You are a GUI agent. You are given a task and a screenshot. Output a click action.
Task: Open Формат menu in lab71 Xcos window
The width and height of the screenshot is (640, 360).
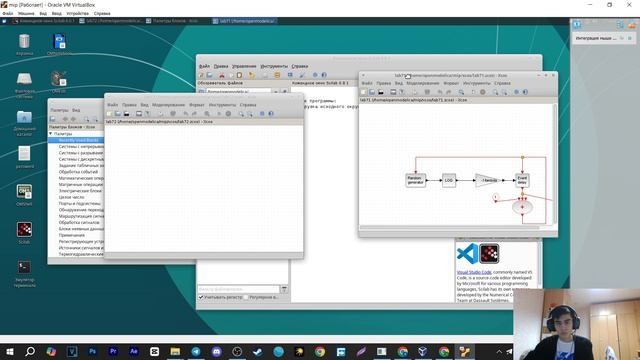point(451,83)
